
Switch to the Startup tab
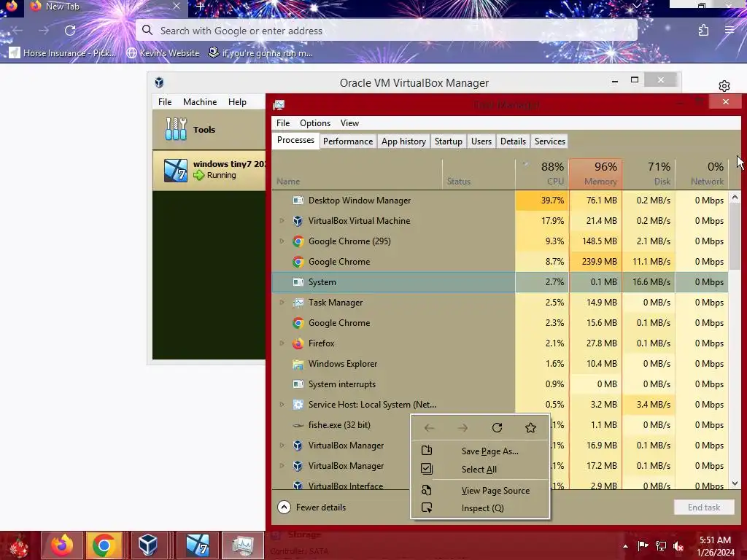(x=449, y=141)
